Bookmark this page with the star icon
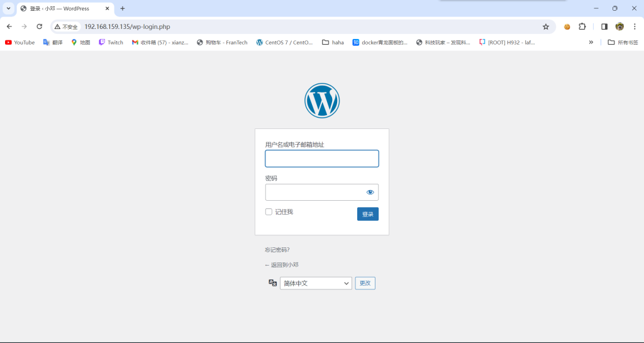 [x=546, y=26]
